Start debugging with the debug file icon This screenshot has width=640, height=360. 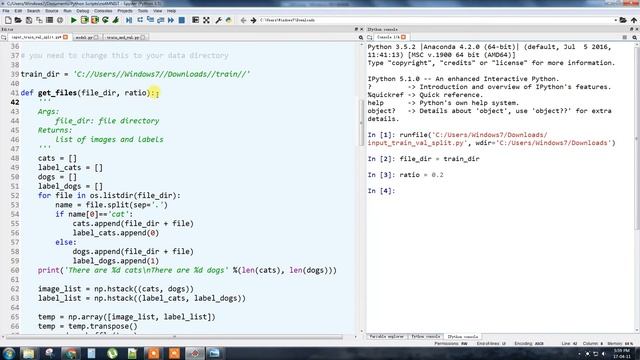(129, 20)
